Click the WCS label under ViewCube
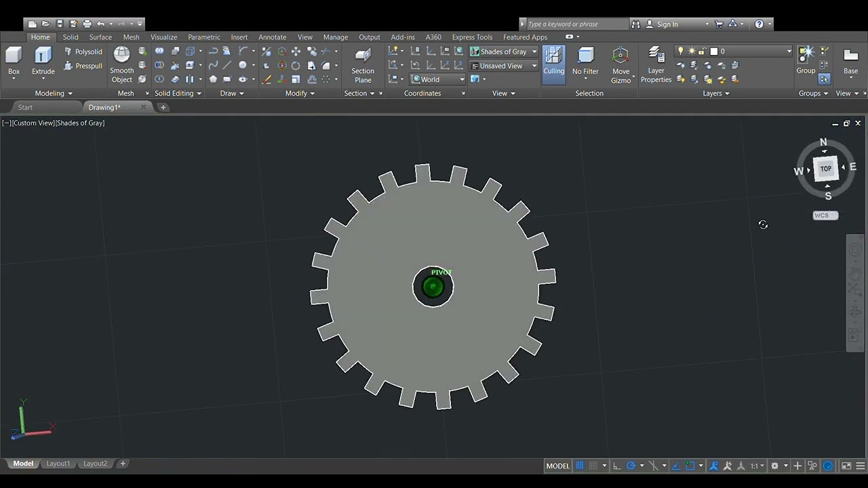 coord(825,216)
